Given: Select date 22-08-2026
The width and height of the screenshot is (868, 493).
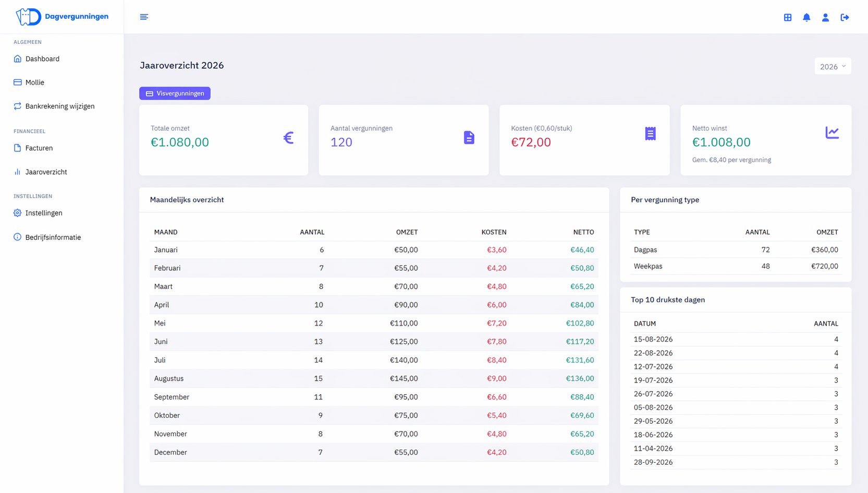Looking at the screenshot, I should pos(653,353).
